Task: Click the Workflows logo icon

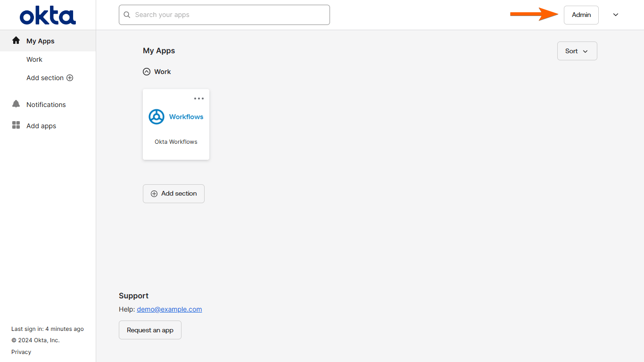Action: (157, 117)
